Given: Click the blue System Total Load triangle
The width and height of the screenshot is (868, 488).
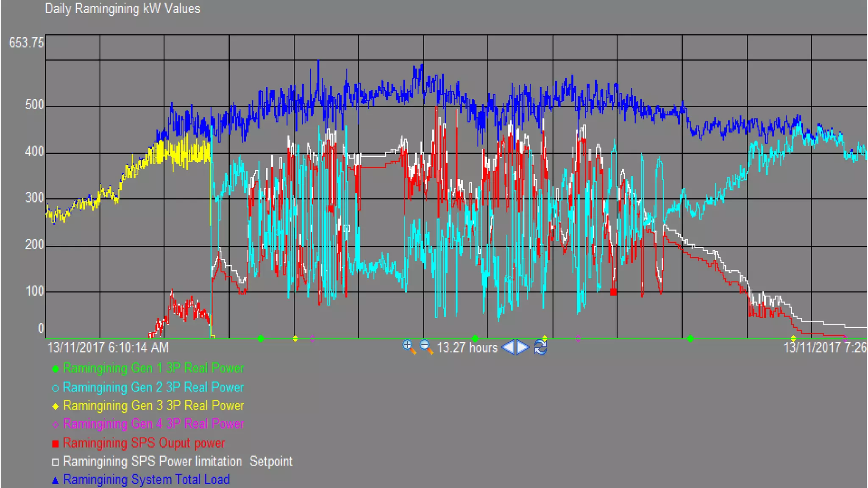Looking at the screenshot, I should pyautogui.click(x=55, y=480).
